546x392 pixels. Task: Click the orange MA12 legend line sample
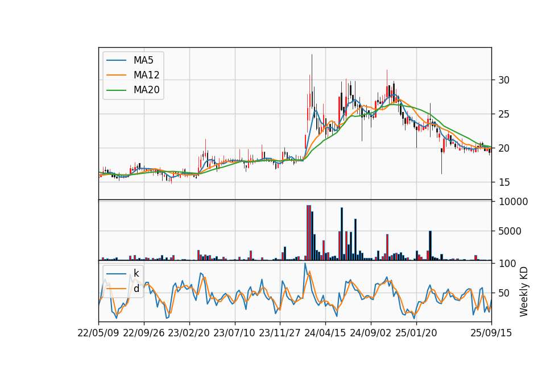116,75
